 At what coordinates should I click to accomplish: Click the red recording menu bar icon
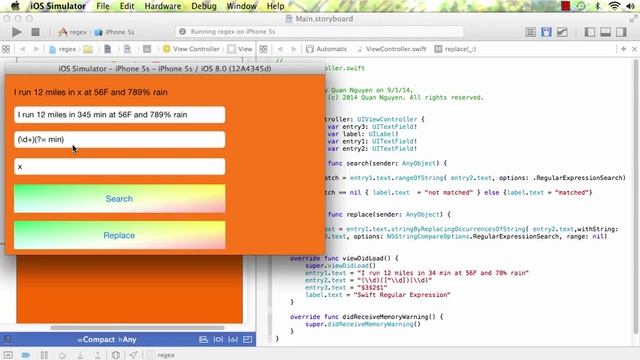pos(565,6)
